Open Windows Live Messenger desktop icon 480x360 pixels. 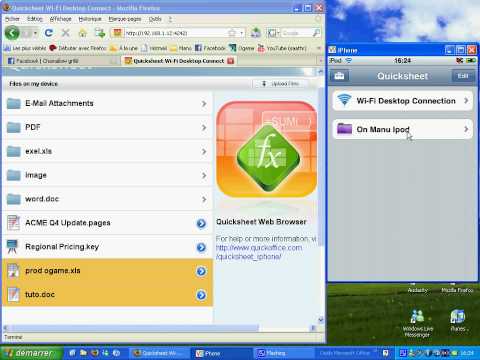coord(418,323)
